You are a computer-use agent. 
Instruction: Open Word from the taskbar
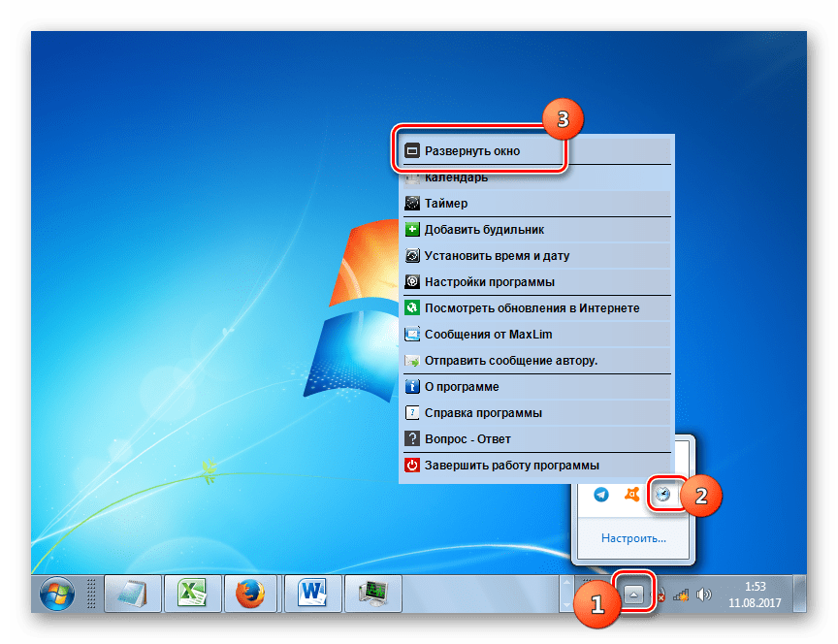[x=312, y=594]
